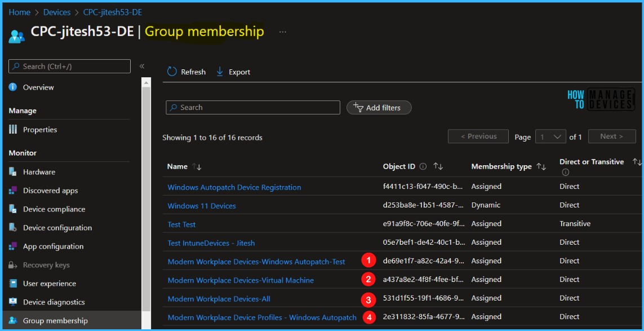Click the group Search input field
The width and height of the screenshot is (644, 331).
pos(253,107)
